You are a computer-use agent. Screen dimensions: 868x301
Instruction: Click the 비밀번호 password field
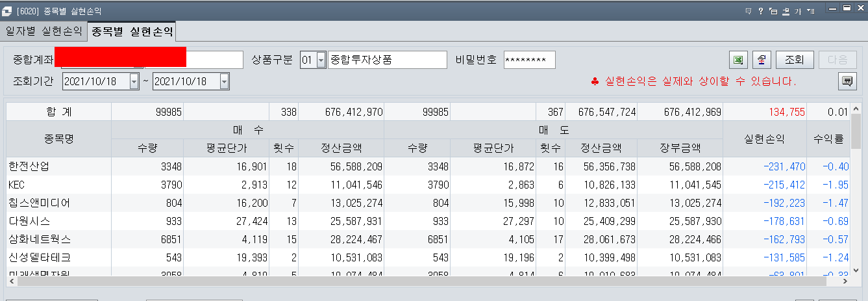[x=529, y=60]
